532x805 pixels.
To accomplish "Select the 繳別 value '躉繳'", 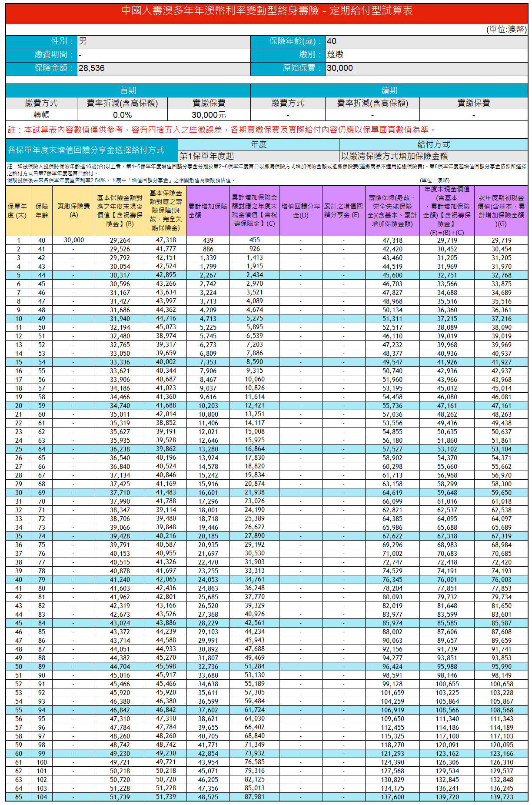I will 426,55.
